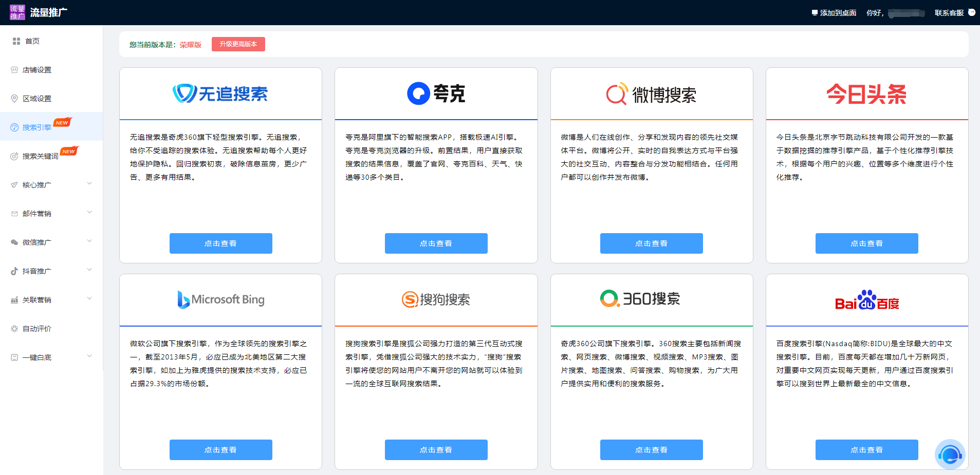This screenshot has height=475, width=980.
Task: Click 点击查看 under 无追搜索
Action: [220, 243]
